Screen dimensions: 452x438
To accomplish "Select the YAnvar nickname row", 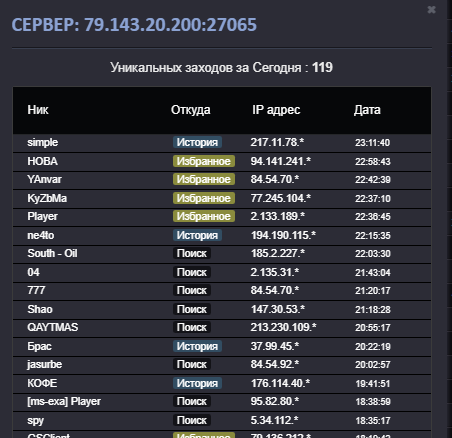I will [222, 180].
